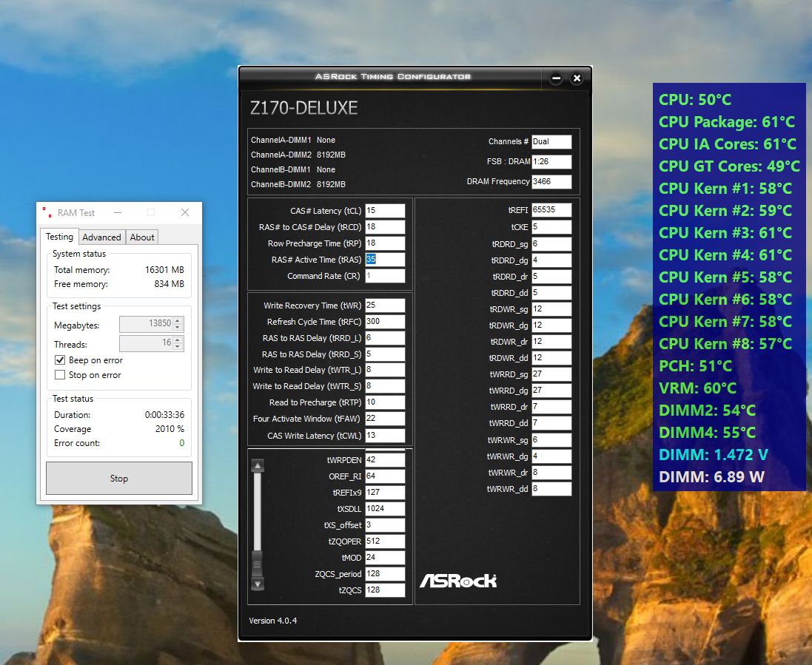This screenshot has height=665, width=812.
Task: Click the ASRock logo
Action: tap(458, 581)
